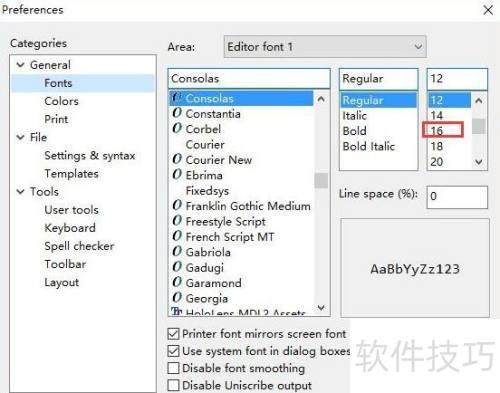Select the Colors category
This screenshot has width=500, height=393.
(61, 101)
